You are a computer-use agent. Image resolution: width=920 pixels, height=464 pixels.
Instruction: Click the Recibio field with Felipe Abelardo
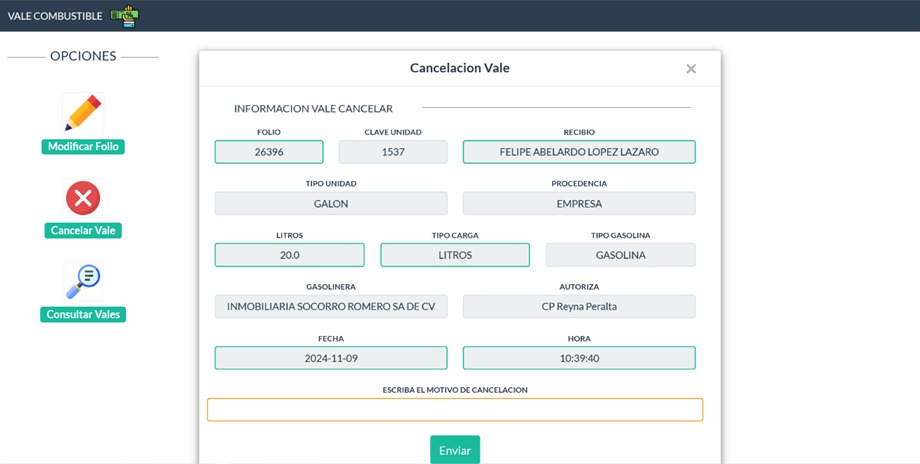point(579,152)
